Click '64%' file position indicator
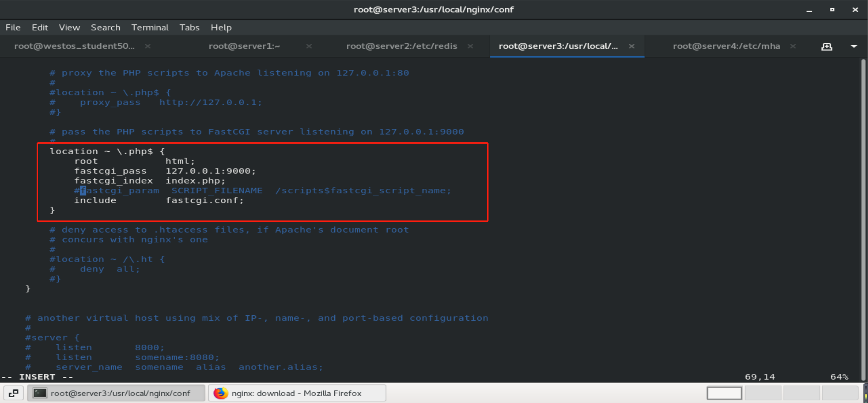This screenshot has width=868, height=403. (x=840, y=377)
